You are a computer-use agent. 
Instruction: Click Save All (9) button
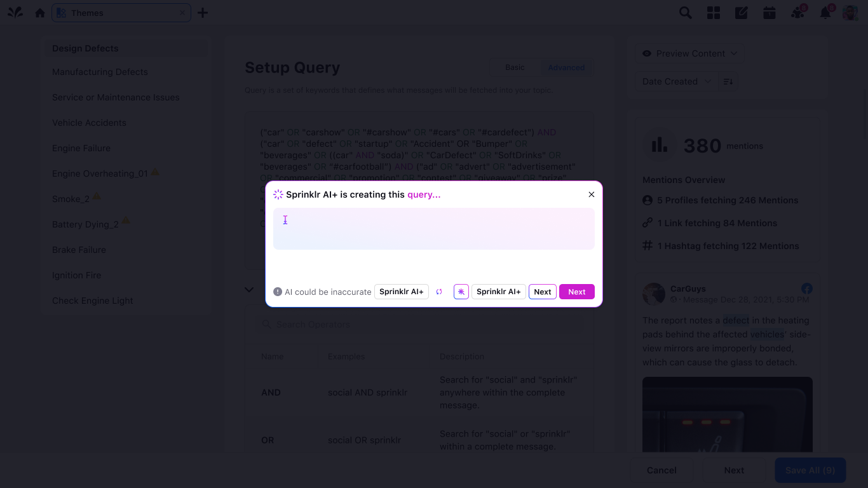(x=810, y=470)
